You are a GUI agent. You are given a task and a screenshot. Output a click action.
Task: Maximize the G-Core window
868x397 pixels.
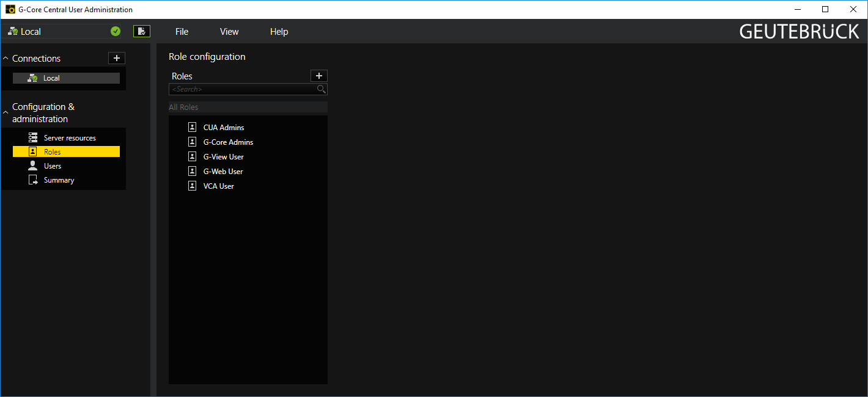click(x=825, y=9)
